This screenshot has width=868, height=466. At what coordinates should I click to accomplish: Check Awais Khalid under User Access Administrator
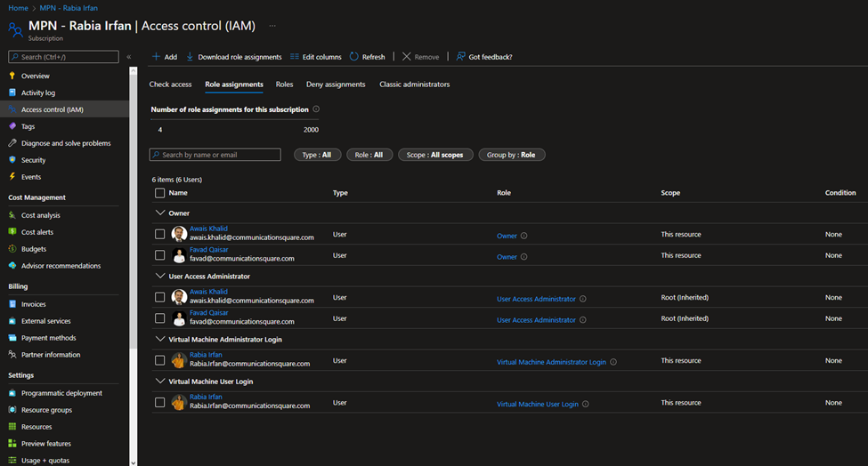159,297
